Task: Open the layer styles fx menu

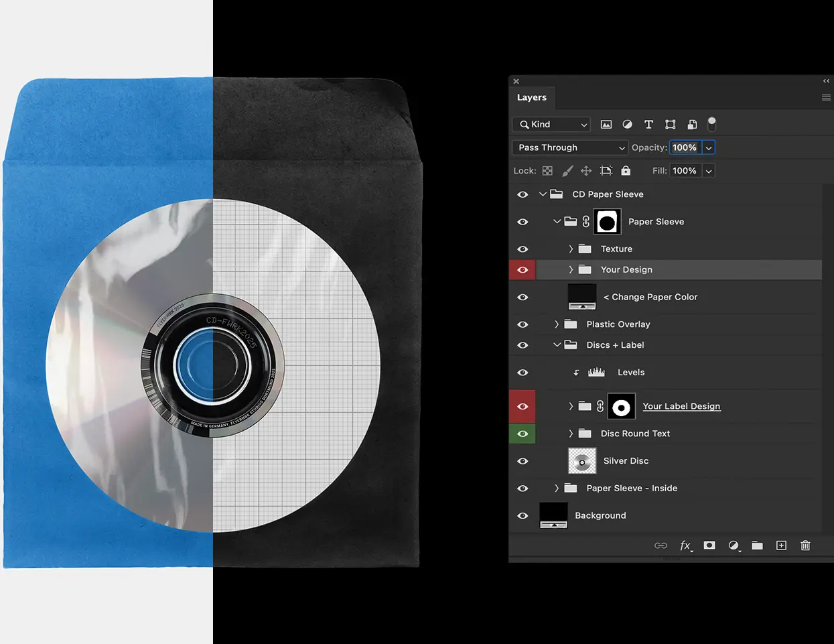Action: [685, 545]
